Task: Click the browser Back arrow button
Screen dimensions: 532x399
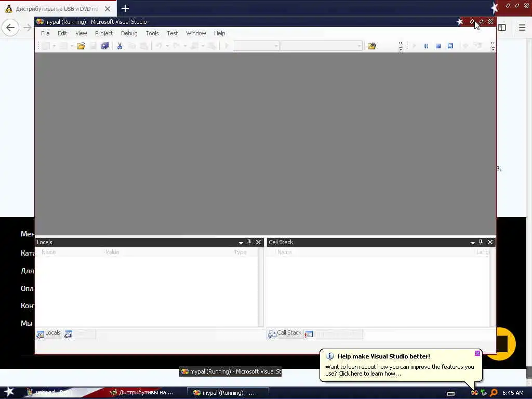Action: 10,28
